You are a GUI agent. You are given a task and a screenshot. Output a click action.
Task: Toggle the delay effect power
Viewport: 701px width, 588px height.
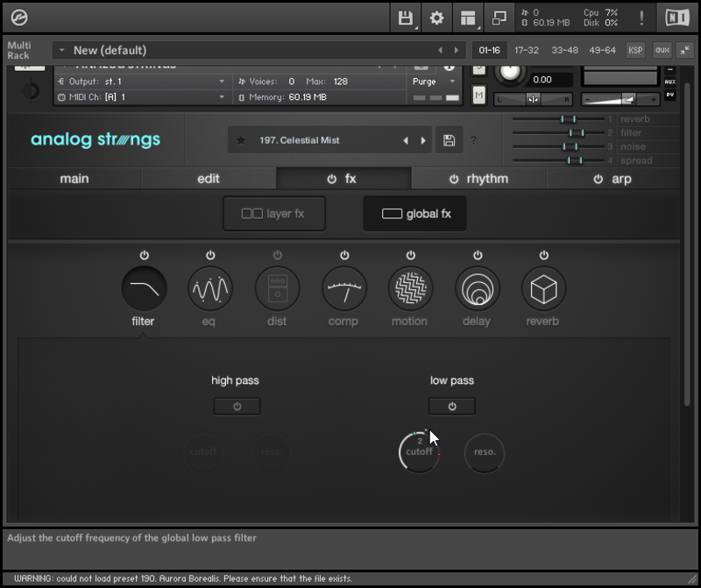click(x=478, y=255)
